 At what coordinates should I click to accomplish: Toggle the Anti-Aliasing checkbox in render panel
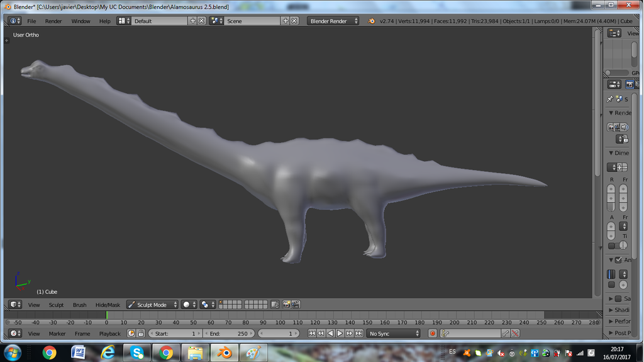(618, 260)
